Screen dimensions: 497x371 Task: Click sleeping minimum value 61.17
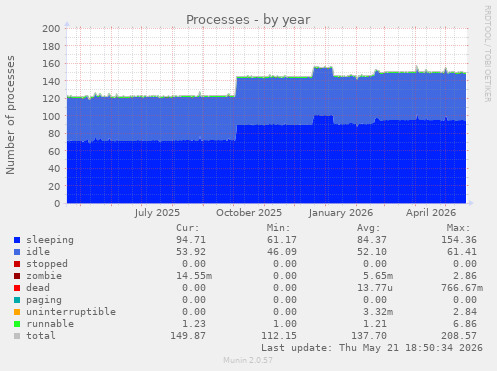[282, 240]
